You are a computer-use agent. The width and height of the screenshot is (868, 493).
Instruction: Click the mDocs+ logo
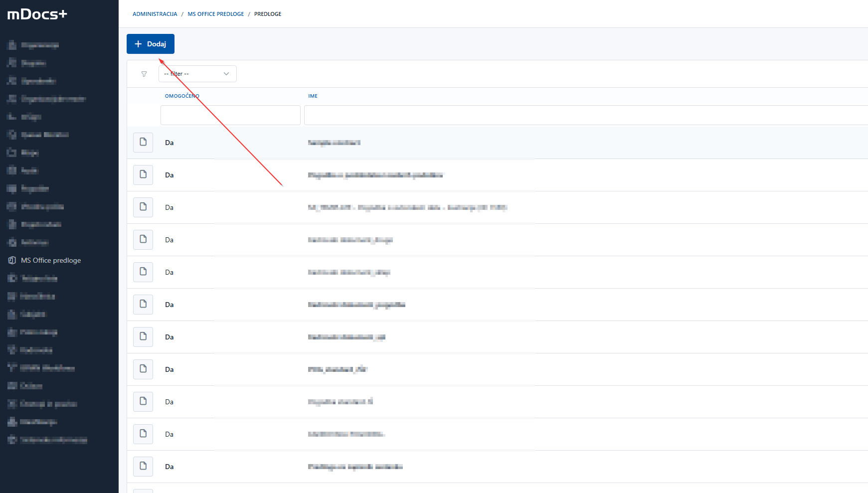pyautogui.click(x=37, y=14)
